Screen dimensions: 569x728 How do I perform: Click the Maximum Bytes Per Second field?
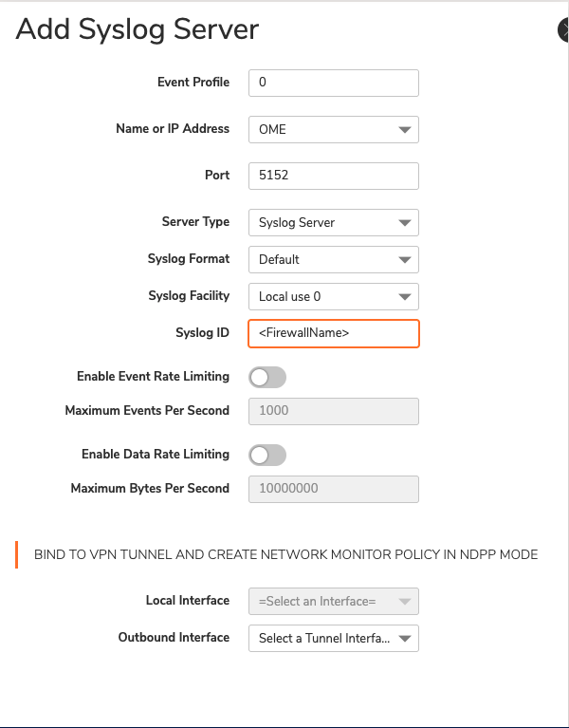point(333,489)
